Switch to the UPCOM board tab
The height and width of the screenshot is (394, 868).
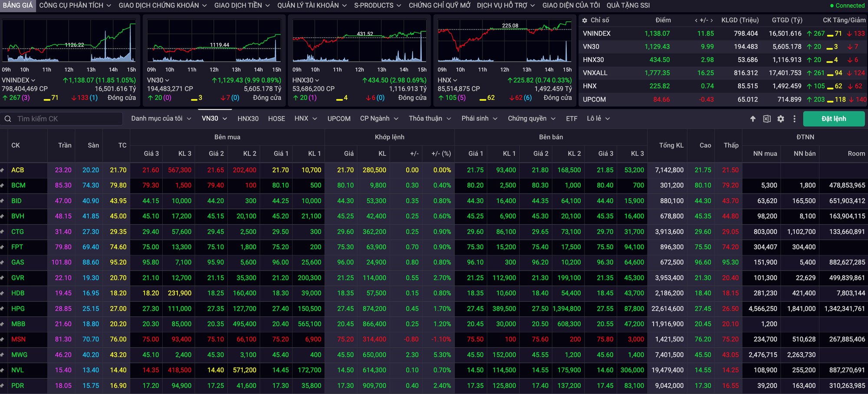tap(339, 118)
